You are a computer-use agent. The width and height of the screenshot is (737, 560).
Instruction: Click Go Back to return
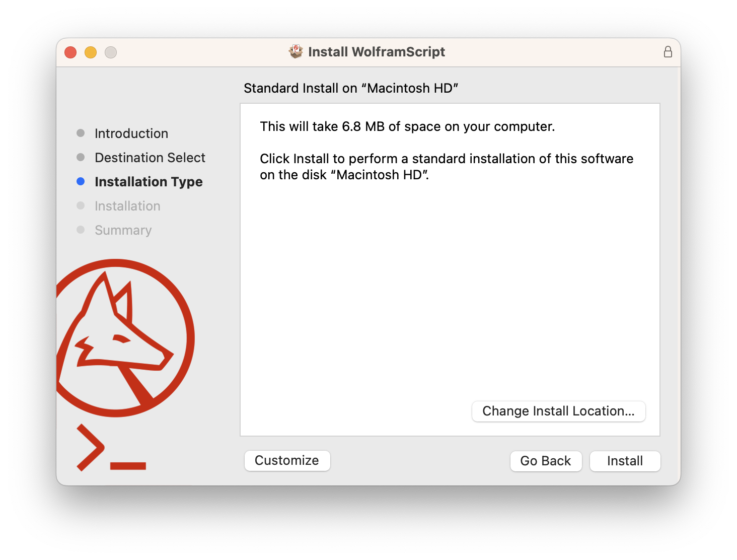[x=546, y=461]
